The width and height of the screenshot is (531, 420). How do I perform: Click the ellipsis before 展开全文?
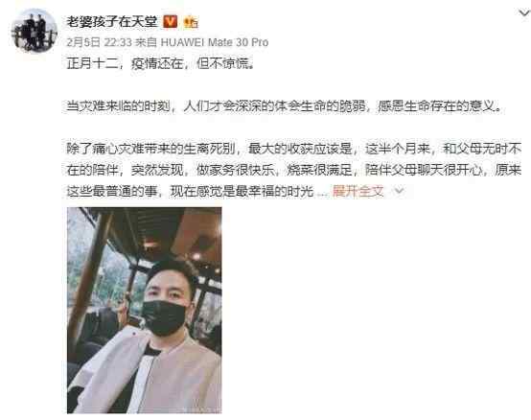(323, 193)
